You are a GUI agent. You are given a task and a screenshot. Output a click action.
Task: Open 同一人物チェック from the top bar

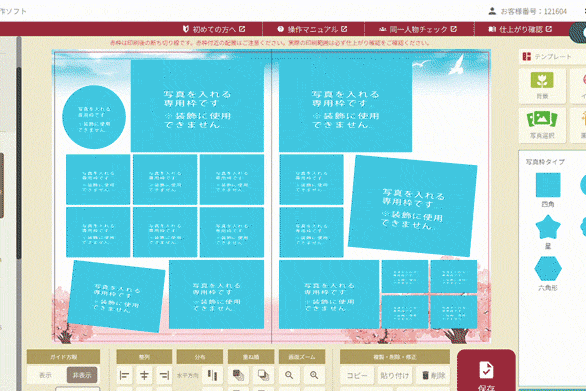[418, 29]
